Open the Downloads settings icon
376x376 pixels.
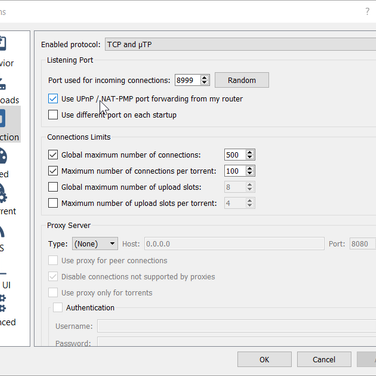pyautogui.click(x=2, y=83)
